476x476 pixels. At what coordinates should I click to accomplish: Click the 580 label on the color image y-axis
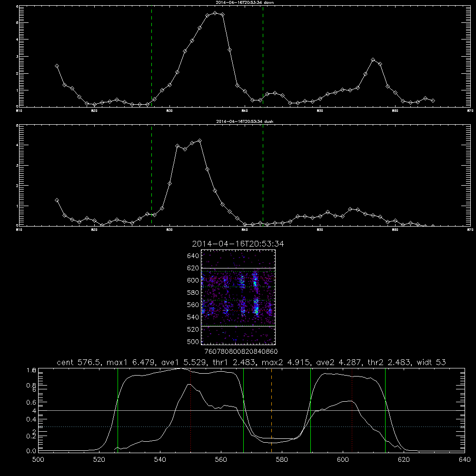point(193,293)
